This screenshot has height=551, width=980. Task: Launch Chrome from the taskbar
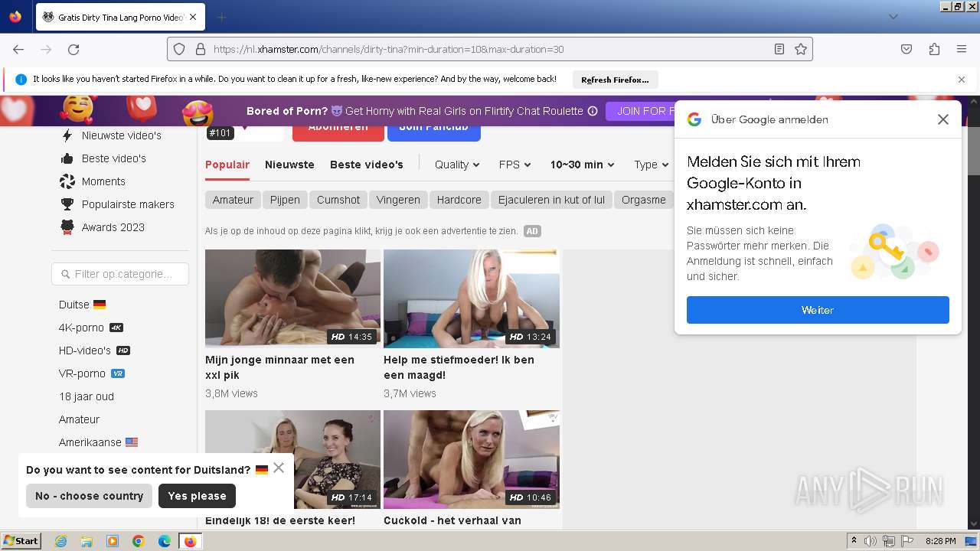tap(139, 541)
